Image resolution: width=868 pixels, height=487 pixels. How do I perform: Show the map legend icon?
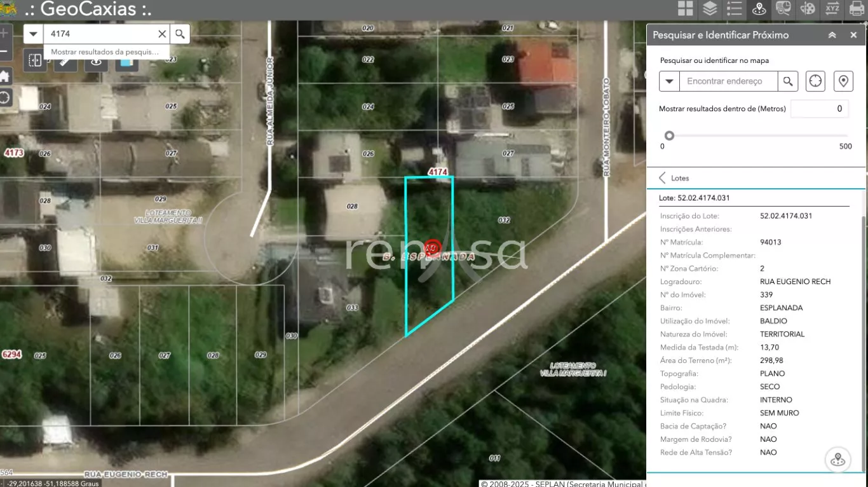click(734, 9)
